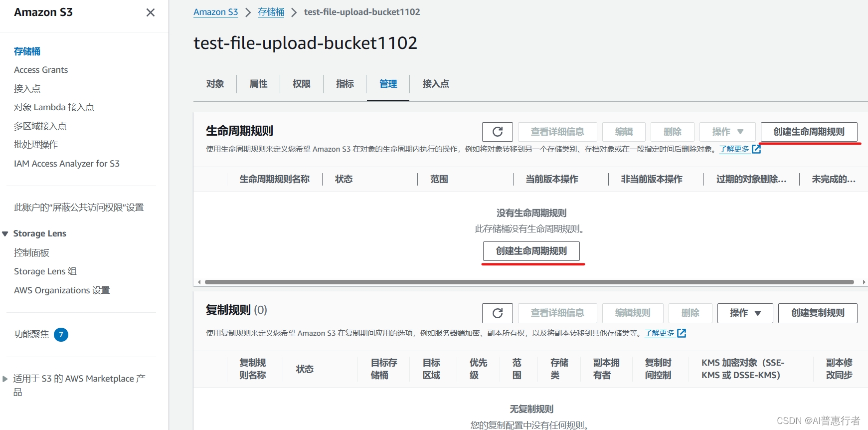Click 非当前版本操作 column header
Screen dimensions: 868x430
point(651,179)
